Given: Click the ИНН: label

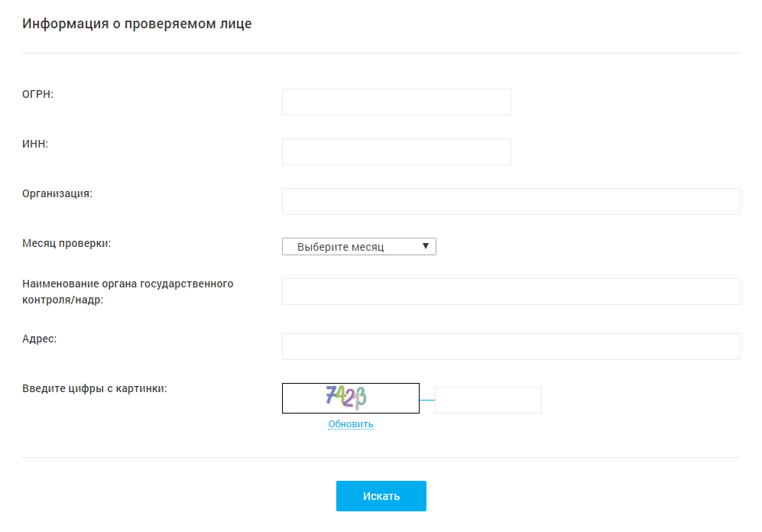Looking at the screenshot, I should point(35,144).
